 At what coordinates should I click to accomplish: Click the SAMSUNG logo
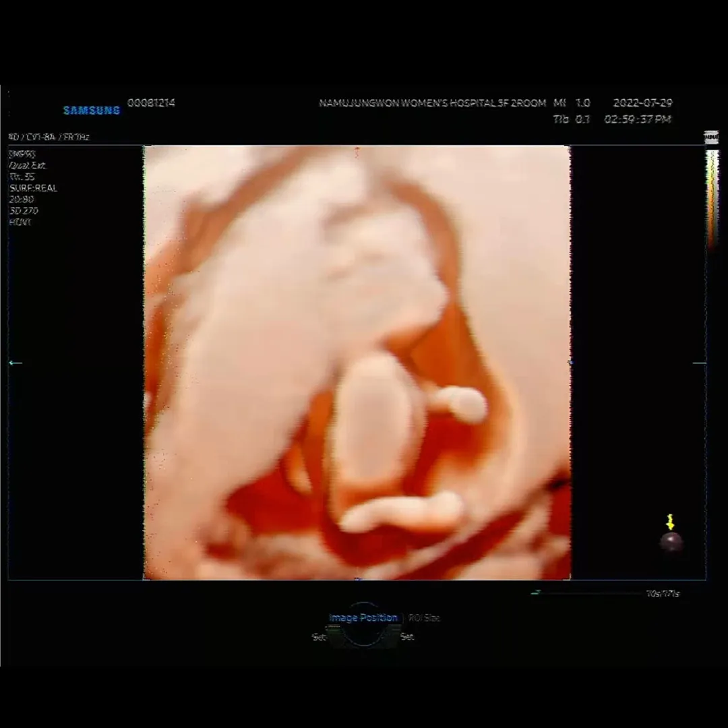pyautogui.click(x=92, y=110)
